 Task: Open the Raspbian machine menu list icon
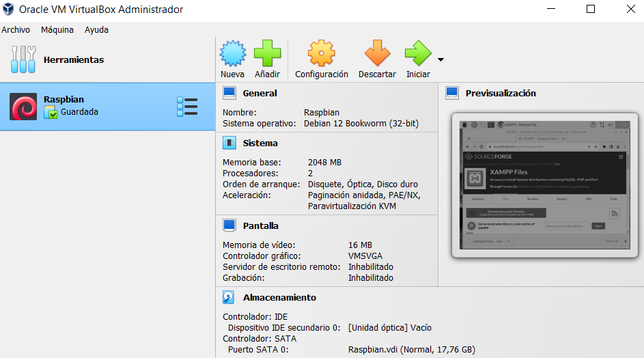pos(187,107)
